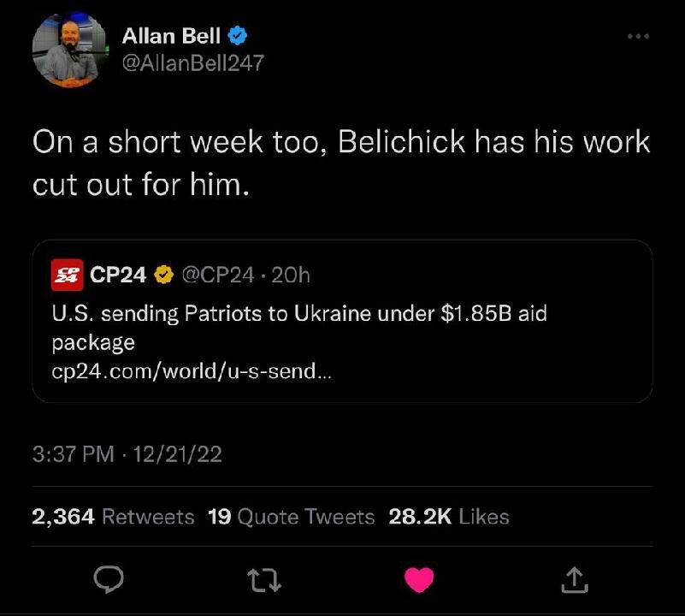Screen dimensions: 685x616
Task: Click the 3:37 PM 12/21/22 timestamp
Action: [127, 454]
